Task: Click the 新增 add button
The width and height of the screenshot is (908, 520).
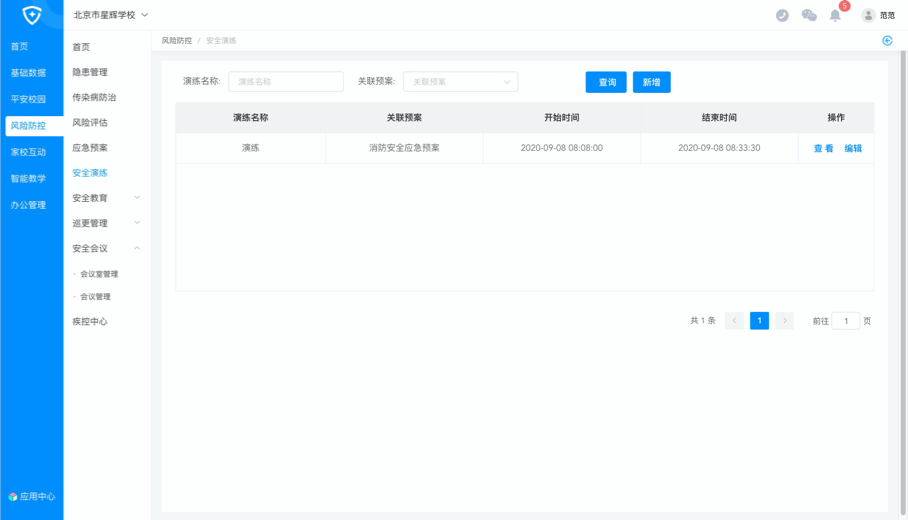Action: point(651,82)
